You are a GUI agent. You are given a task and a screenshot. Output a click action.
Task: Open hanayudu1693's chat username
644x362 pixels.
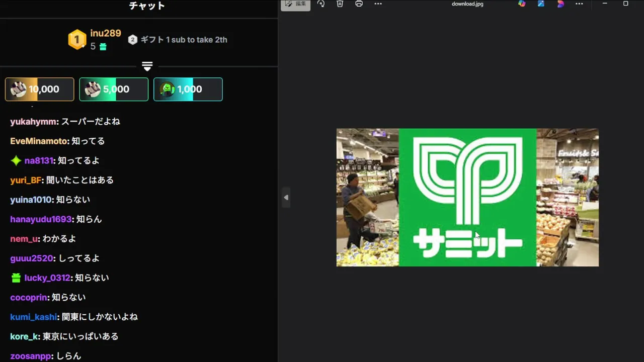41,219
